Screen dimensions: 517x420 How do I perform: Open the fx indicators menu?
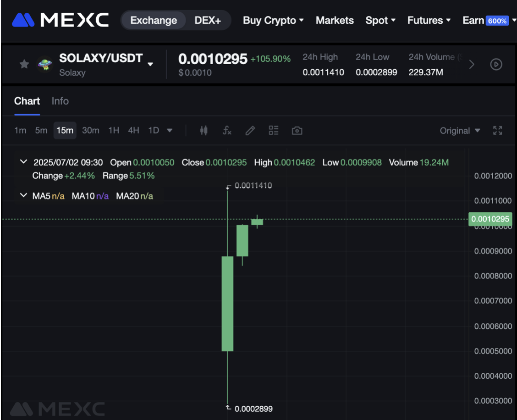227,131
